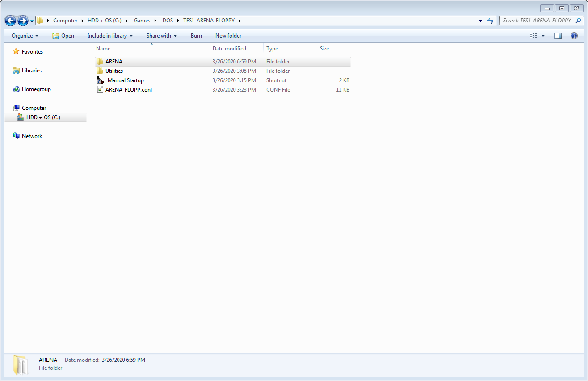Click the Network icon in sidebar
Screen dimensions: 588x381
[x=16, y=136]
